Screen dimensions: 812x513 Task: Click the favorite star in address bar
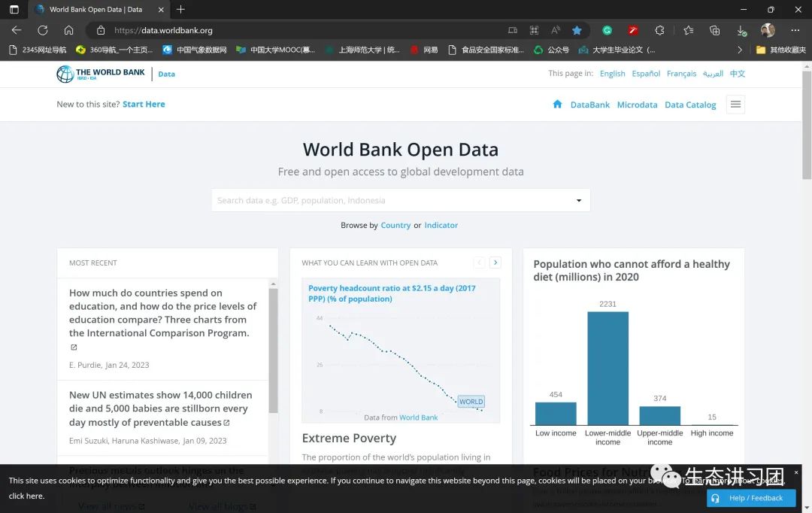(x=577, y=31)
